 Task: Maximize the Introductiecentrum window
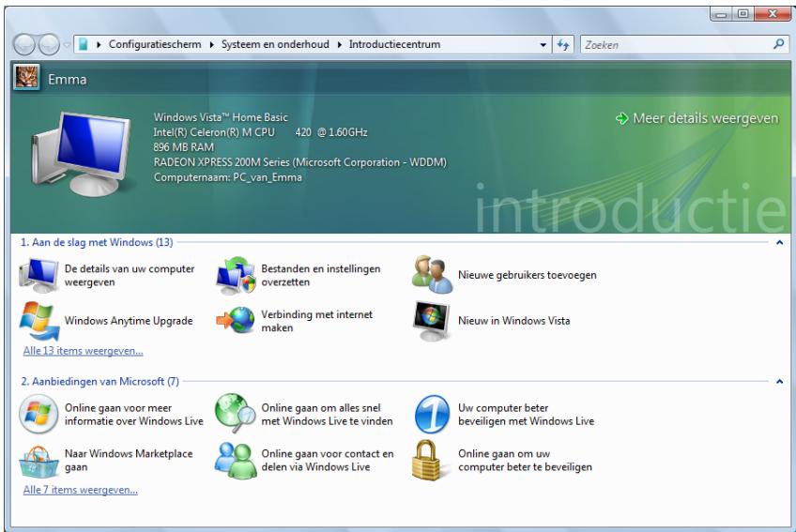click(742, 14)
